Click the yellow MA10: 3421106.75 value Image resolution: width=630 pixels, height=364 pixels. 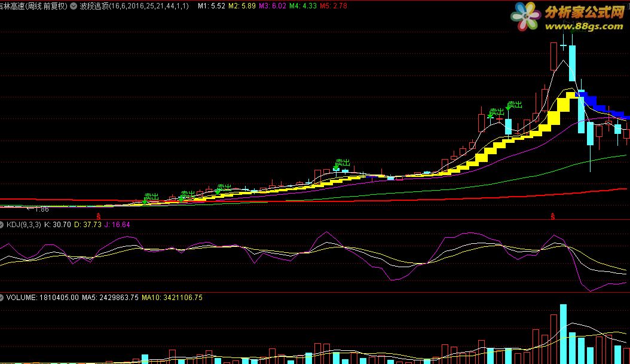[x=172, y=298]
